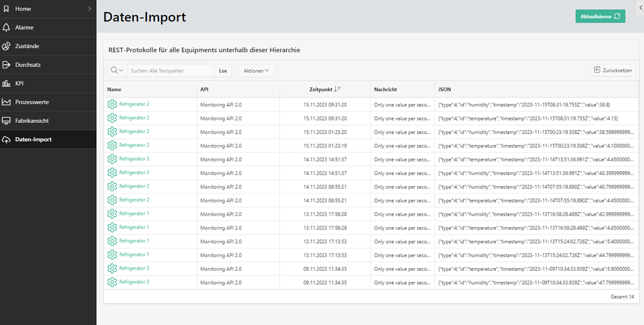
Task: Click gear icon of Refrigerator 1 humidity 17:58:28 row
Action: click(112, 214)
